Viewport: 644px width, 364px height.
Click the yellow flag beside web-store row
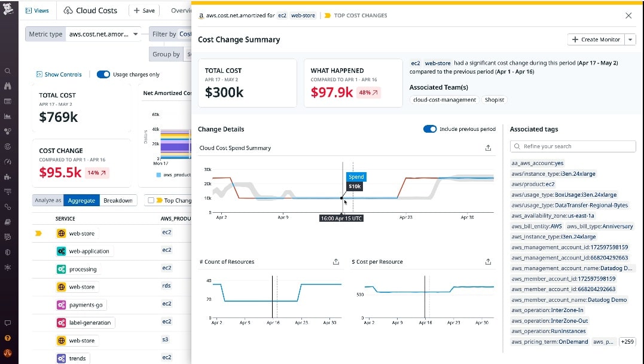[39, 233]
